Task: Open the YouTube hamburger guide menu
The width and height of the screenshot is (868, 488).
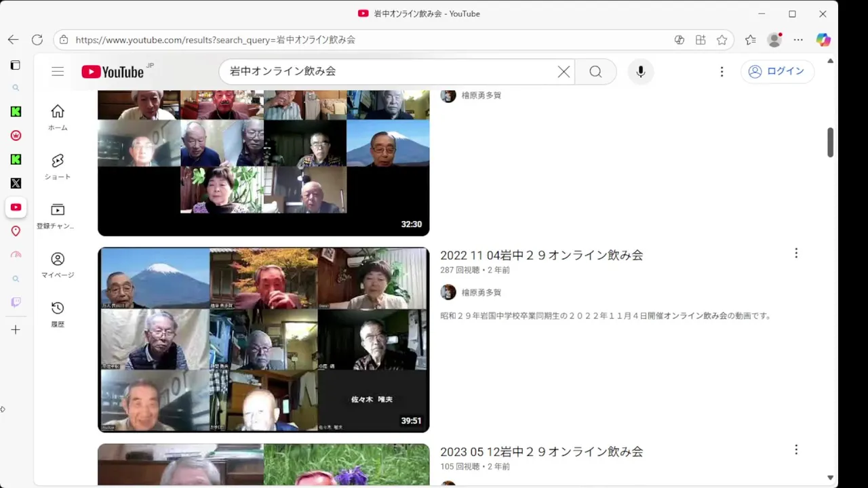Action: (58, 72)
